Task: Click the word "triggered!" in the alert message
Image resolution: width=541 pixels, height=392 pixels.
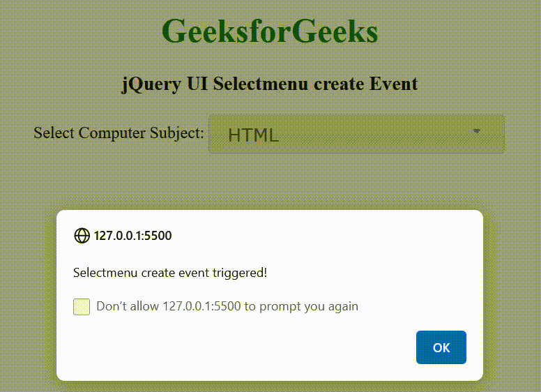Action: coord(240,273)
